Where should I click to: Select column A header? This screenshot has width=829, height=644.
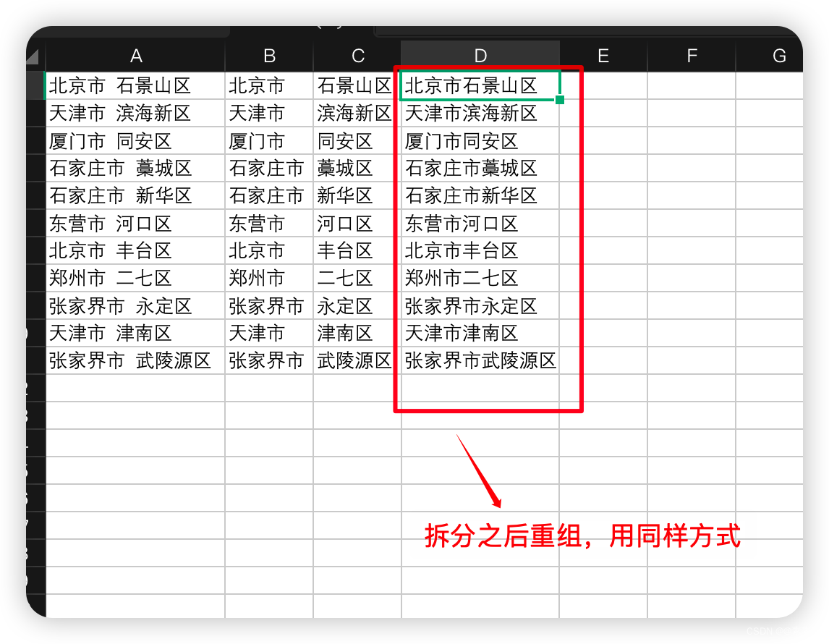(135, 56)
